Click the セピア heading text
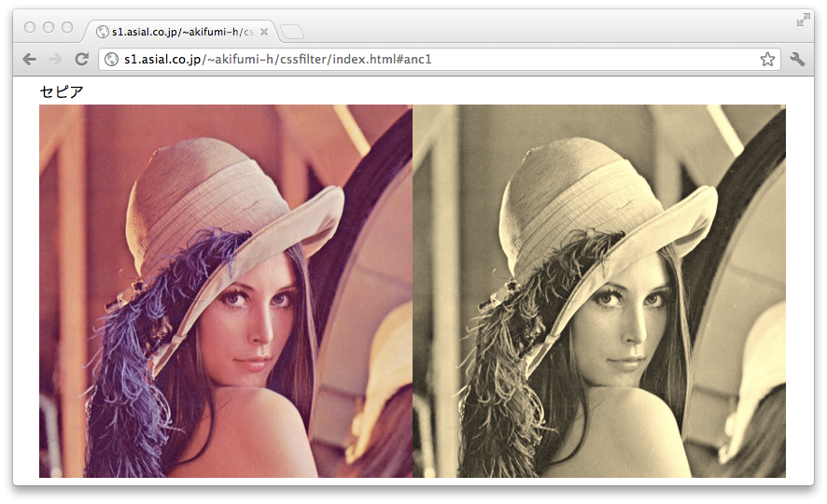This screenshot has width=827, height=504. (62, 91)
